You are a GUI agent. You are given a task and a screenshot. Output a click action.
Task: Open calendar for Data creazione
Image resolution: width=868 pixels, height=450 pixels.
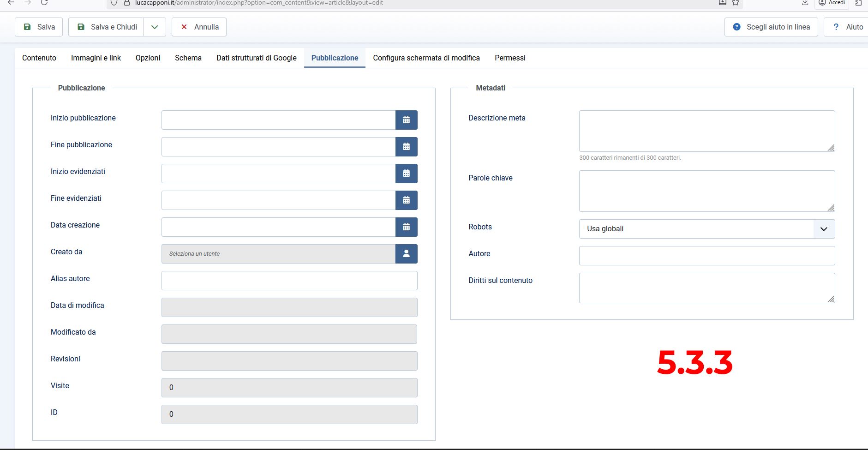tap(406, 227)
